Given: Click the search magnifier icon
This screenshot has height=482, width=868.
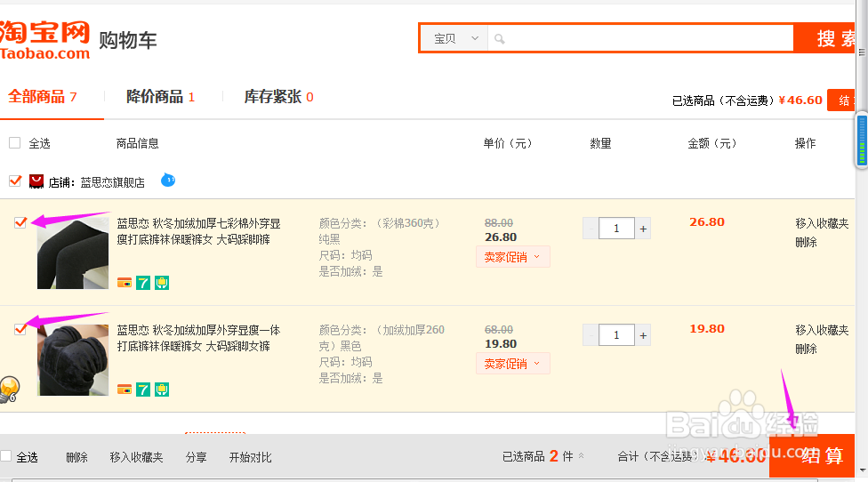Looking at the screenshot, I should click(x=500, y=39).
